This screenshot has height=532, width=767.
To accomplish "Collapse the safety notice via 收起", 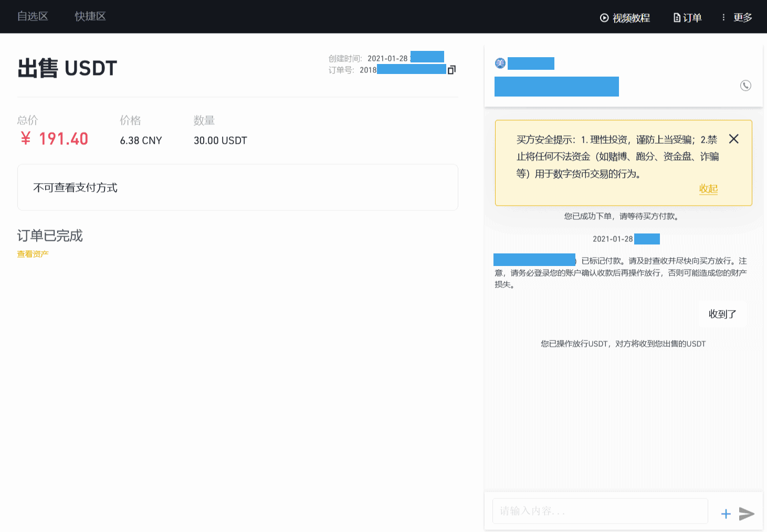I will (708, 189).
